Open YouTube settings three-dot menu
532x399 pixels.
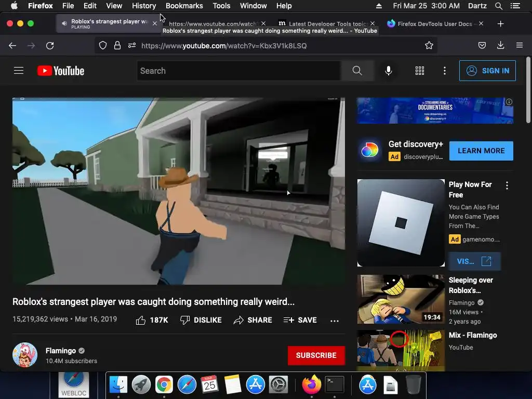(445, 71)
